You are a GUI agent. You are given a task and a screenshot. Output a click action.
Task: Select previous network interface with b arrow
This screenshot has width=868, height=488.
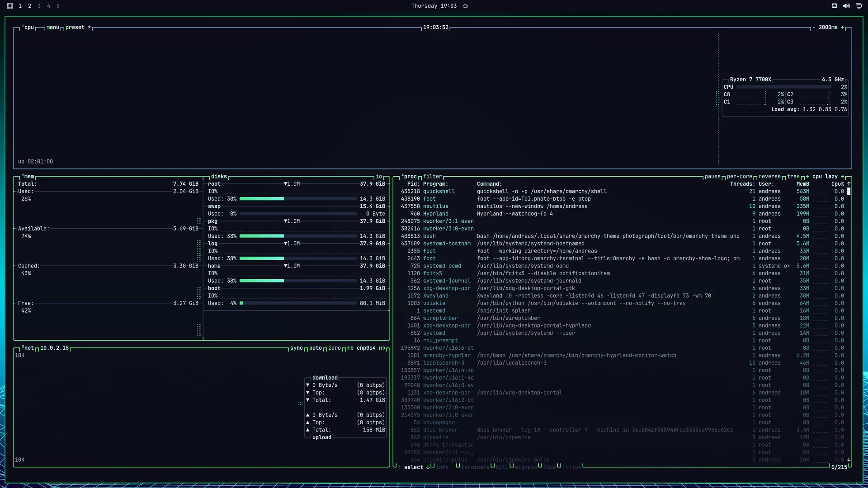pyautogui.click(x=350, y=348)
